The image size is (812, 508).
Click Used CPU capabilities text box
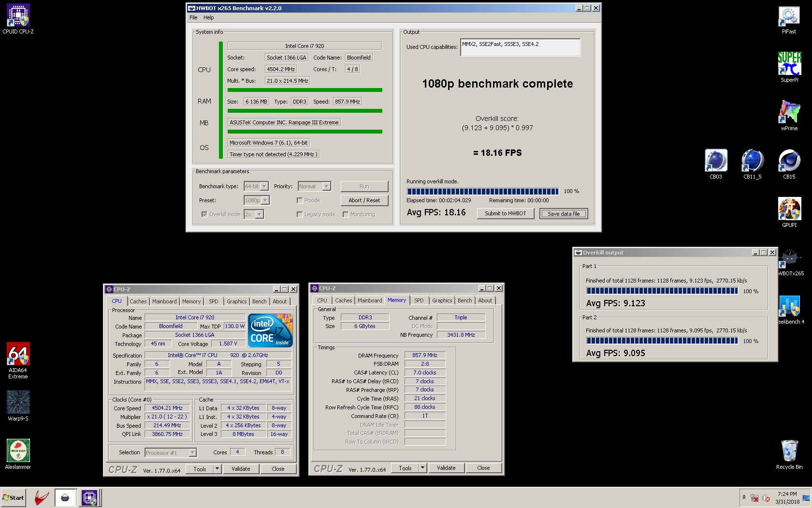(521, 47)
